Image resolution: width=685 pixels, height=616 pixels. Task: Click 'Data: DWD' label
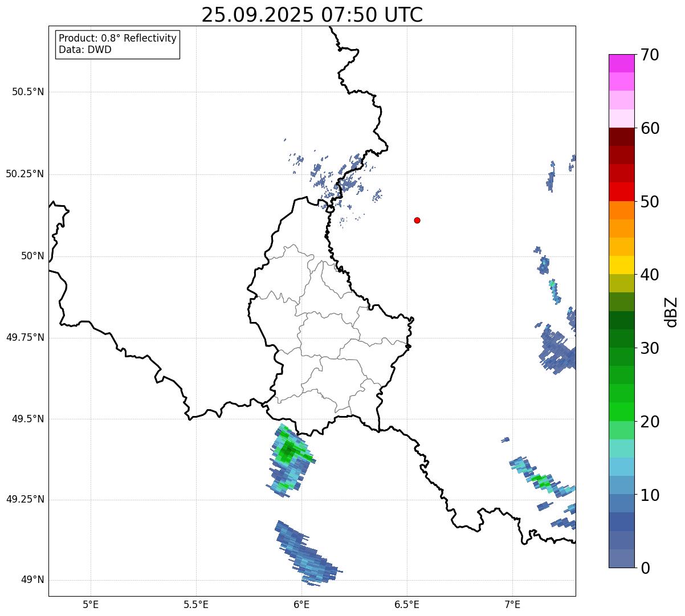[85, 50]
